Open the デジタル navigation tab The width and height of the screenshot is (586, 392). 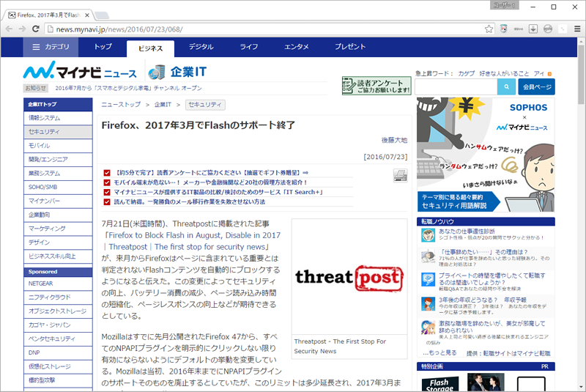201,47
